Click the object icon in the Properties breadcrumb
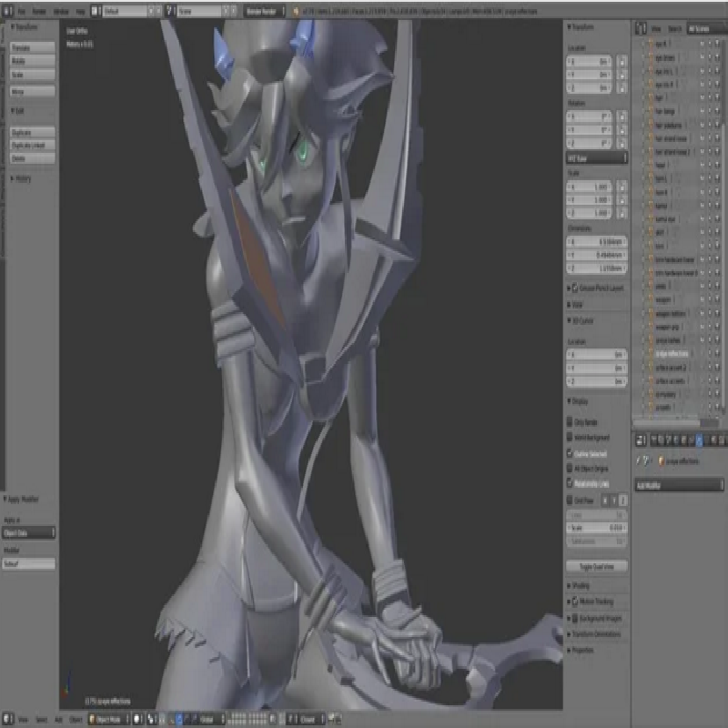The image size is (728, 728). 662,461
